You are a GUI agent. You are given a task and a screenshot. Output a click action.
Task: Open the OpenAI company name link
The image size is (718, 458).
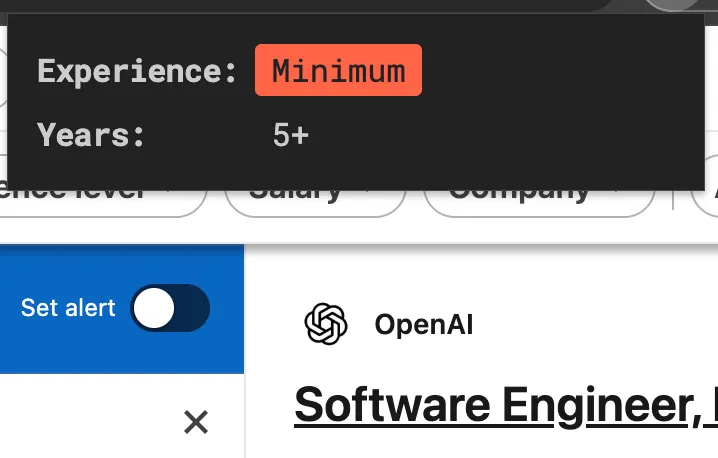(423, 324)
